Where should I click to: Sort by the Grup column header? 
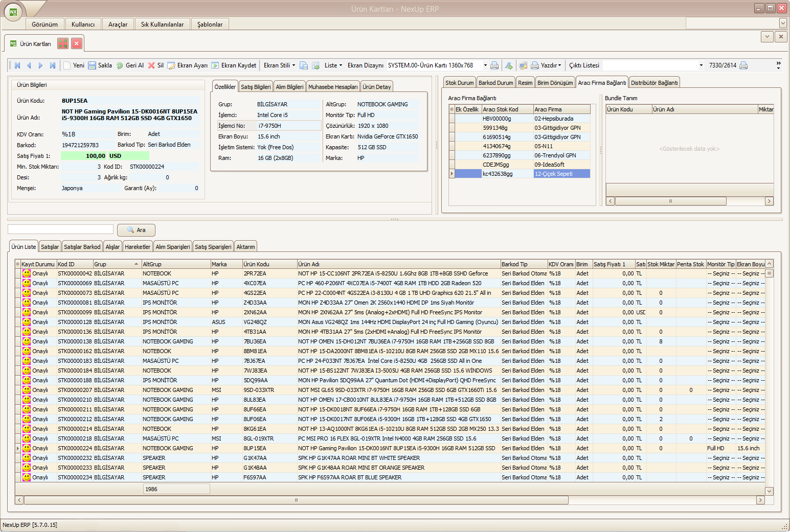point(117,264)
